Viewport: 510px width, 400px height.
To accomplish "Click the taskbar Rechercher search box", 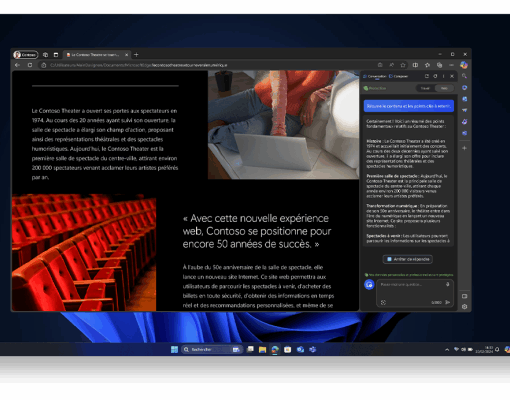I will pos(212,349).
